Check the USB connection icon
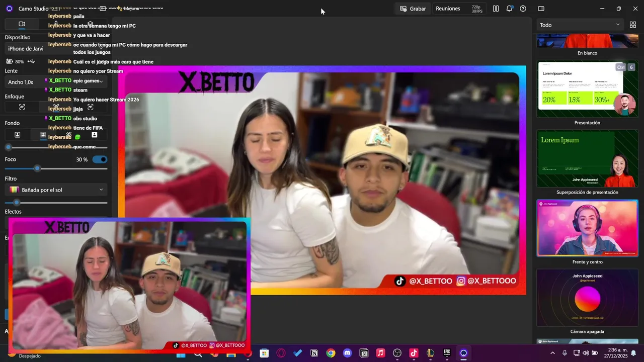This screenshot has width=644, height=362. [31, 61]
